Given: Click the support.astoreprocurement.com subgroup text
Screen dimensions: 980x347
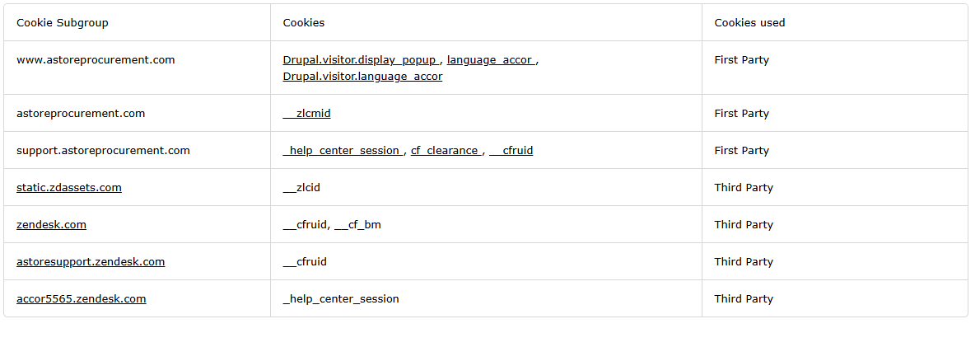Looking at the screenshot, I should (103, 151).
